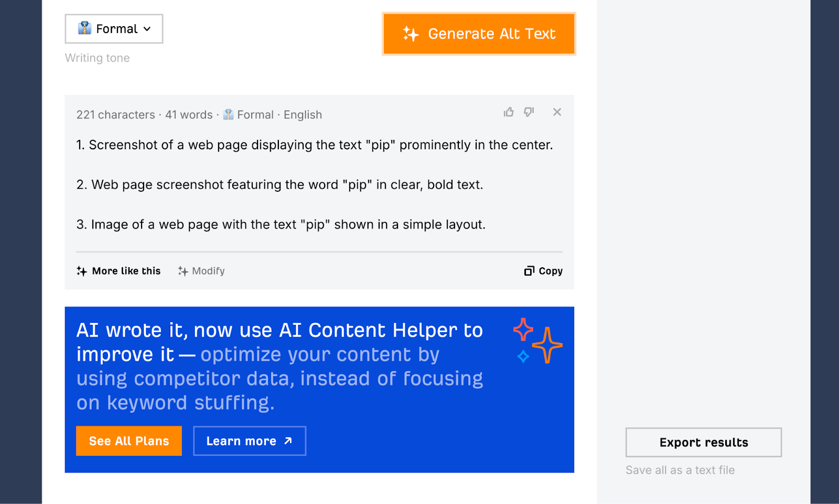Screen dimensions: 839x504
Task: Click the sparkle icon beside Modify
Action: click(182, 271)
